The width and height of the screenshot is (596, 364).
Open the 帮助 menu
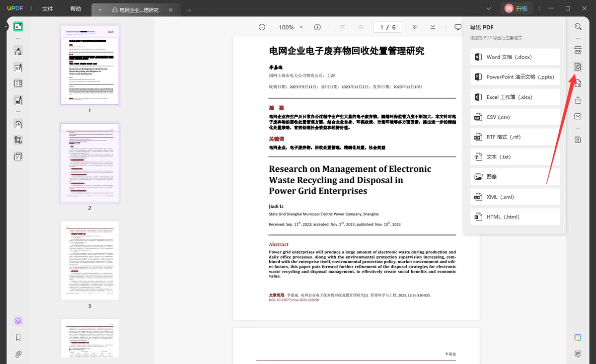[75, 9]
